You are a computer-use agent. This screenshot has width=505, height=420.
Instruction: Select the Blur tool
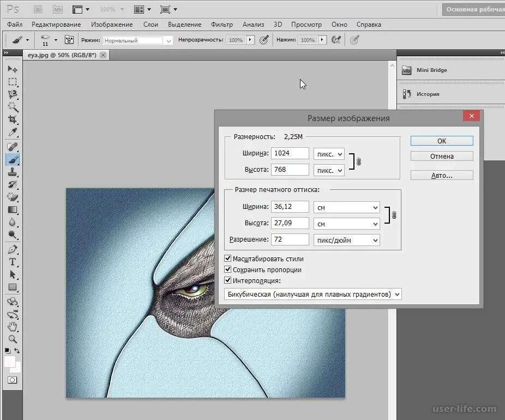click(x=13, y=222)
